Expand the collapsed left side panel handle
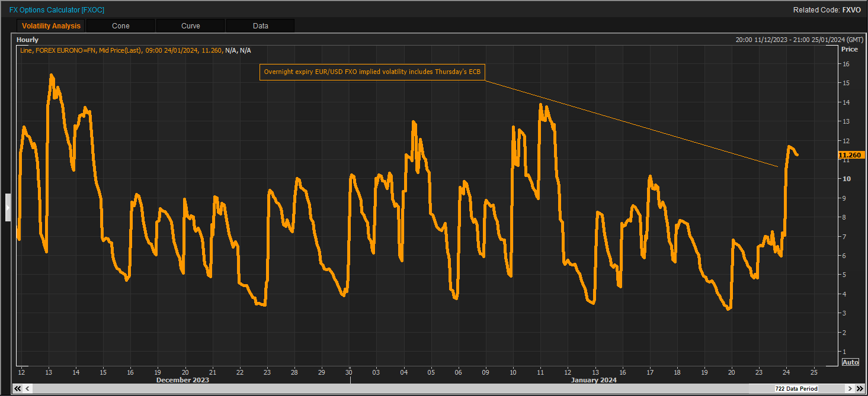This screenshot has width=868, height=396. click(x=8, y=207)
